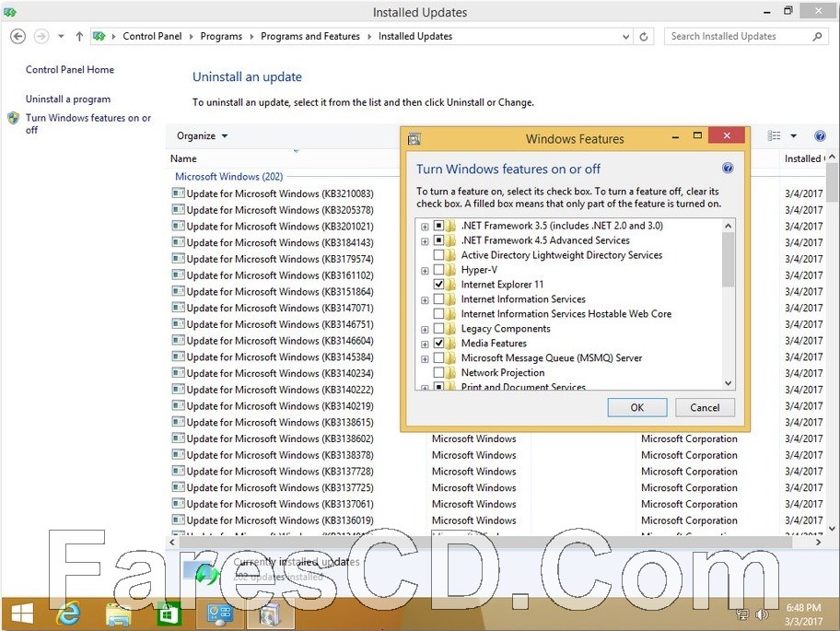Expand the Hyper-V tree node

pos(425,271)
